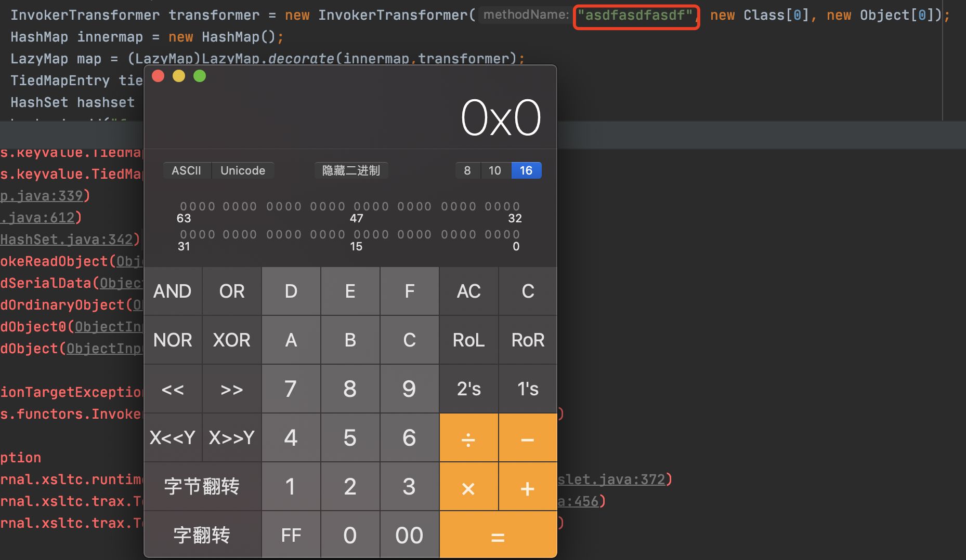Switch to octal base 8
Viewport: 966px width, 560px height.
pyautogui.click(x=467, y=170)
